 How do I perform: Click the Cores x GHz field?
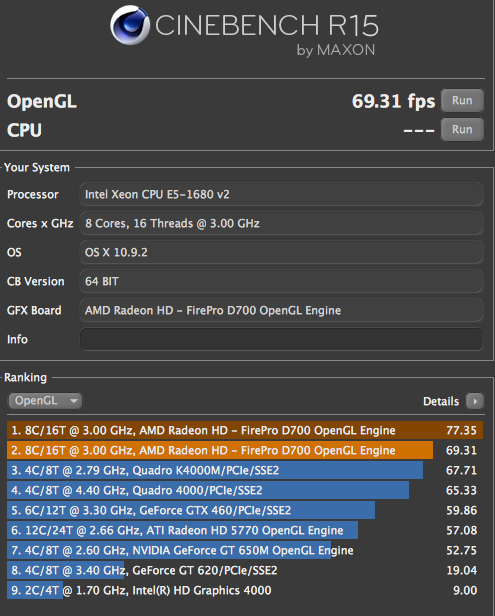pyautogui.click(x=281, y=223)
